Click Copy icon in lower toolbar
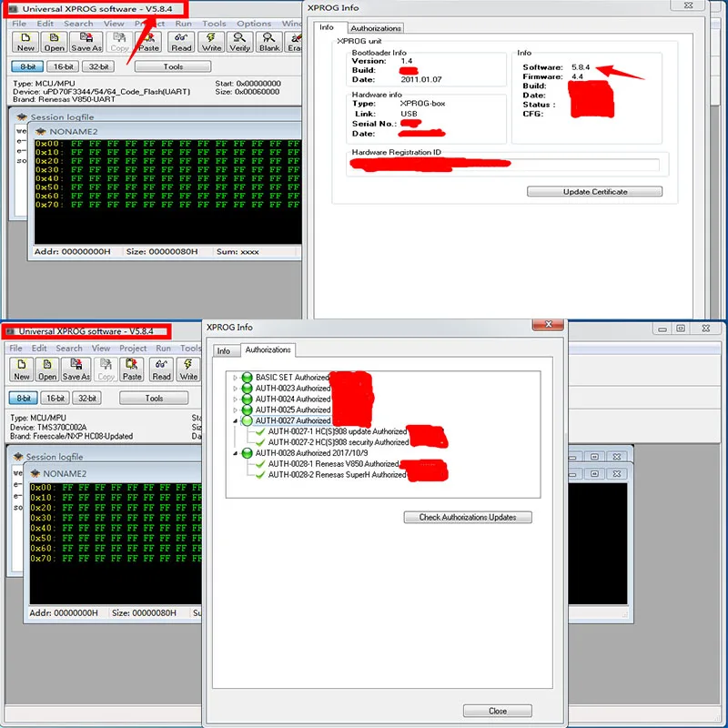The height and width of the screenshot is (728, 728). (x=106, y=369)
